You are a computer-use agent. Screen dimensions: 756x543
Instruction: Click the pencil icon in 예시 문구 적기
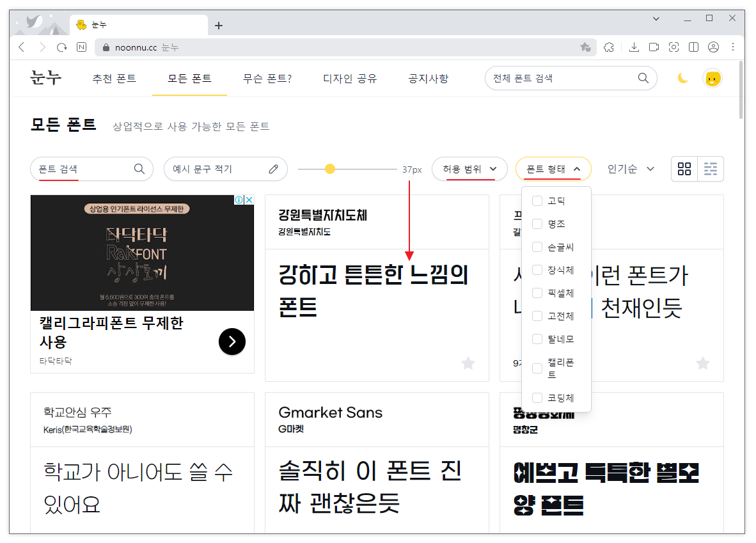(x=273, y=169)
